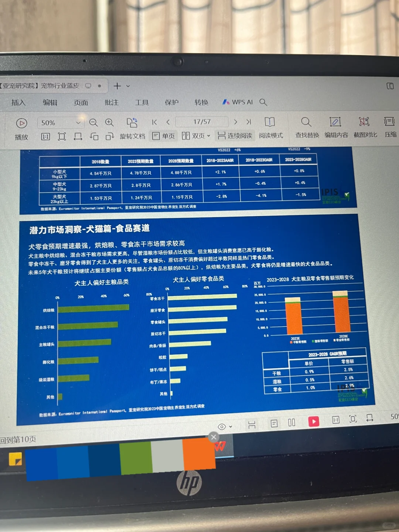Image resolution: width=399 pixels, height=532 pixels.
Task: Click the zoom-in magnifier icon
Action: (109, 123)
